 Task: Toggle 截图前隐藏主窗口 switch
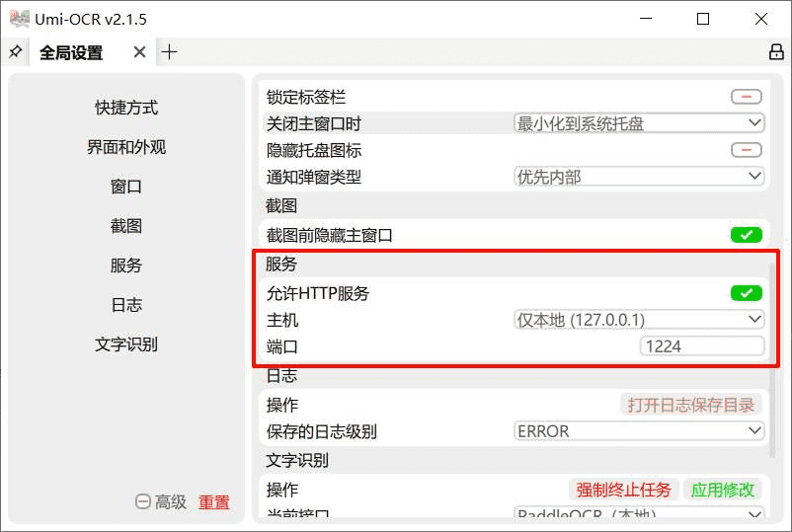(x=746, y=235)
